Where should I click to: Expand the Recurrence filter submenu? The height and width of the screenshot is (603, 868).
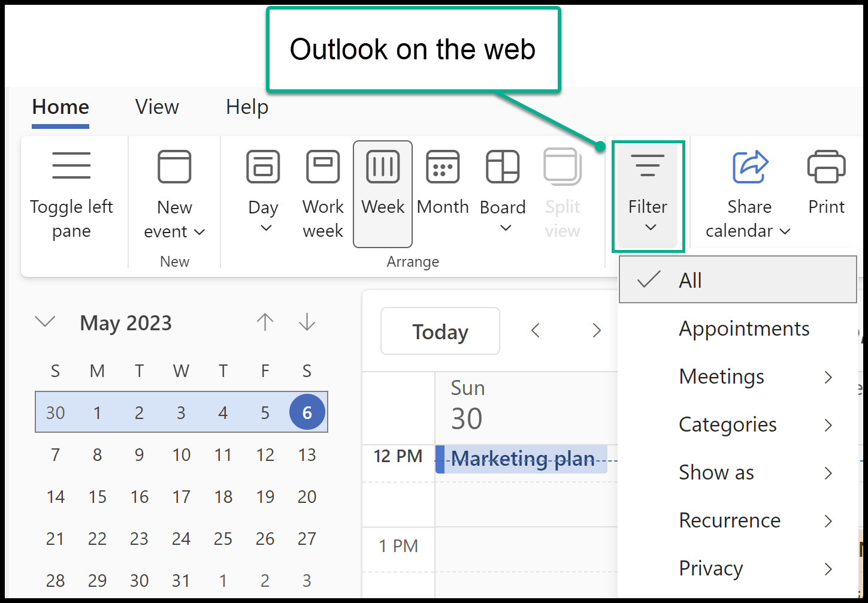coord(730,520)
